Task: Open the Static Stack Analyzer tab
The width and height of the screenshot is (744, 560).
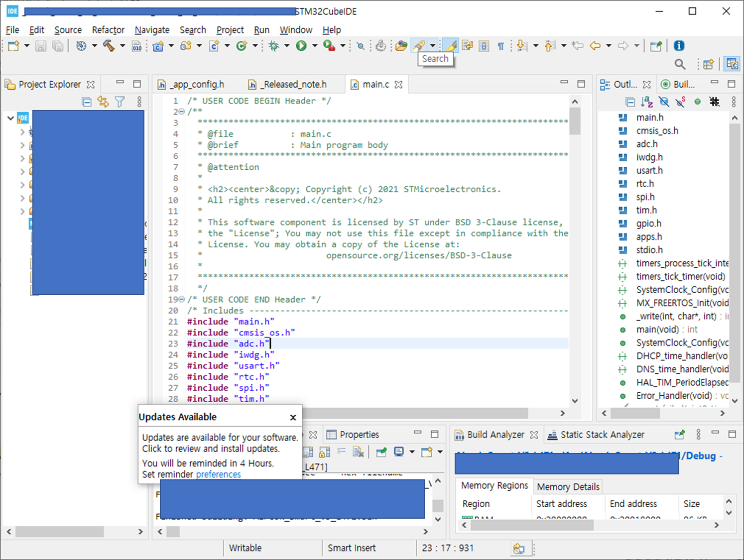Action: point(596,435)
